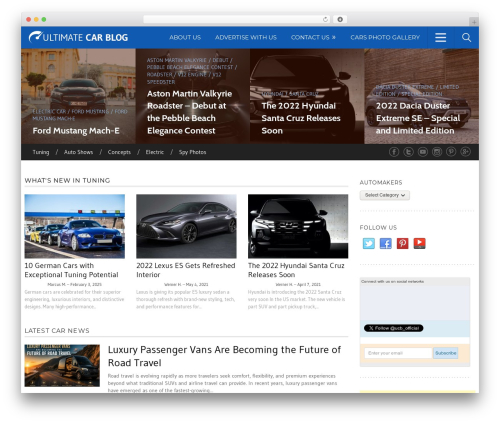Open 2022 Hyundai Santa Cruz slider headline
This screenshot has width=500, height=423.
point(301,118)
